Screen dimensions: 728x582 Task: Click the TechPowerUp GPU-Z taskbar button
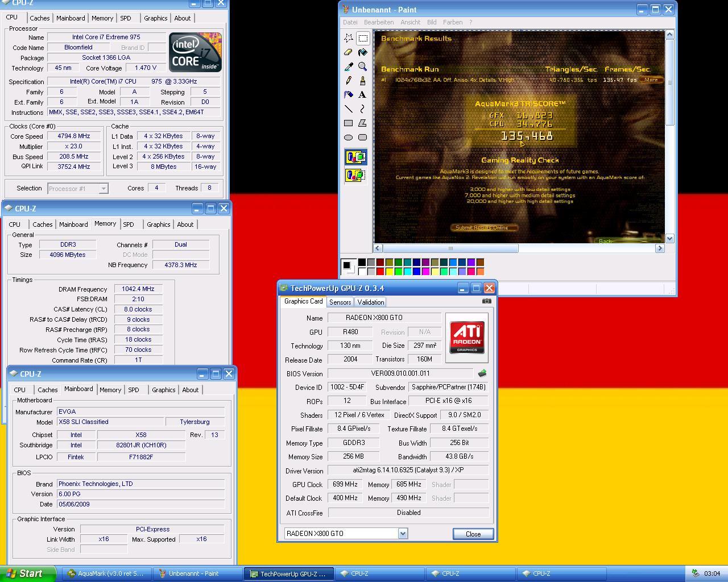(289, 573)
